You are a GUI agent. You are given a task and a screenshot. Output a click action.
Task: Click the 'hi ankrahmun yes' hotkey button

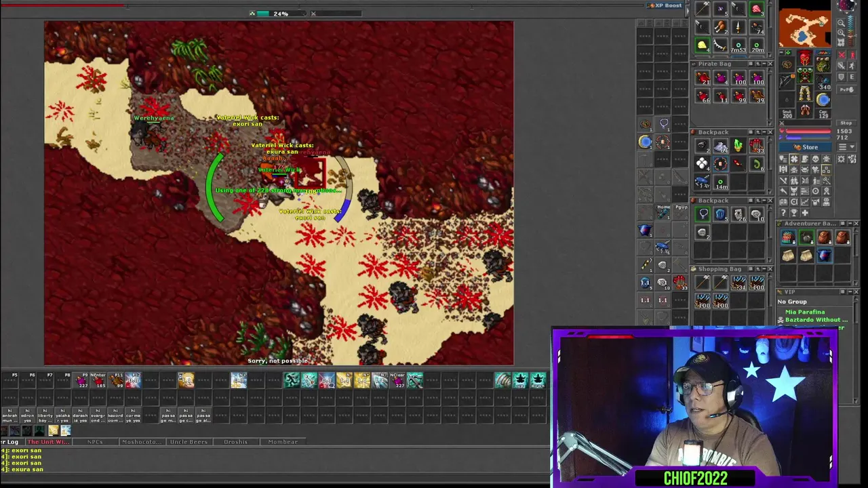click(10, 415)
